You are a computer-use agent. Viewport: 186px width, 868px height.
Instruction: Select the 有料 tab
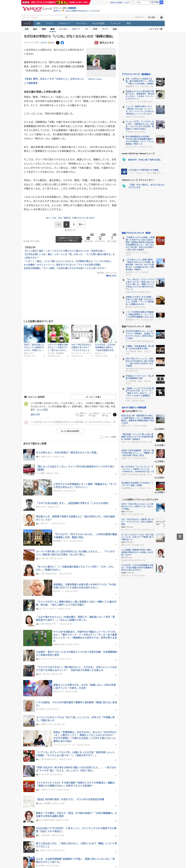[x=128, y=24]
